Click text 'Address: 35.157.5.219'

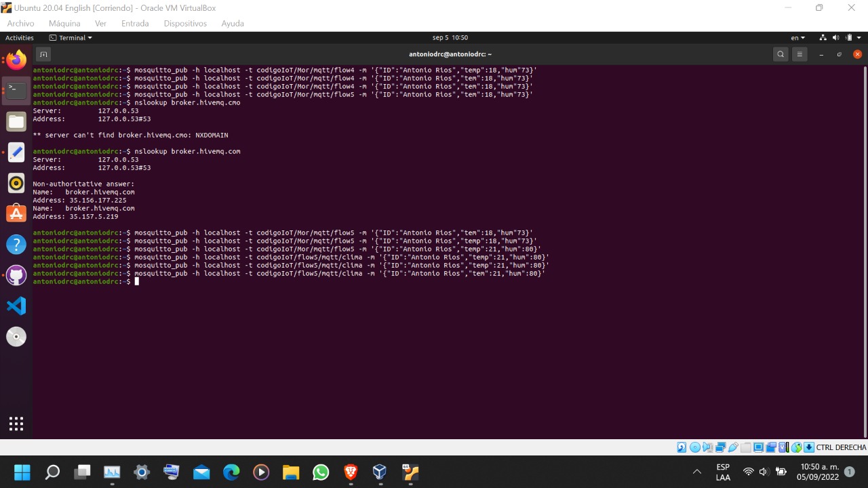75,216
